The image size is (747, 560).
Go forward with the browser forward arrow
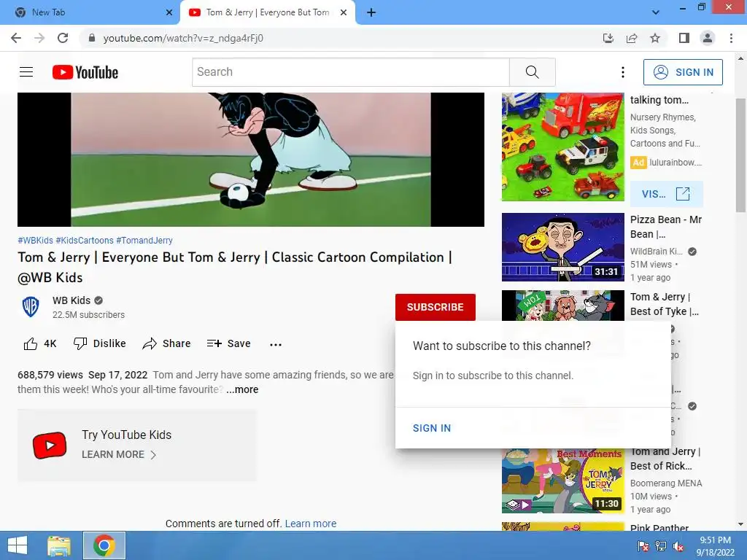click(39, 38)
